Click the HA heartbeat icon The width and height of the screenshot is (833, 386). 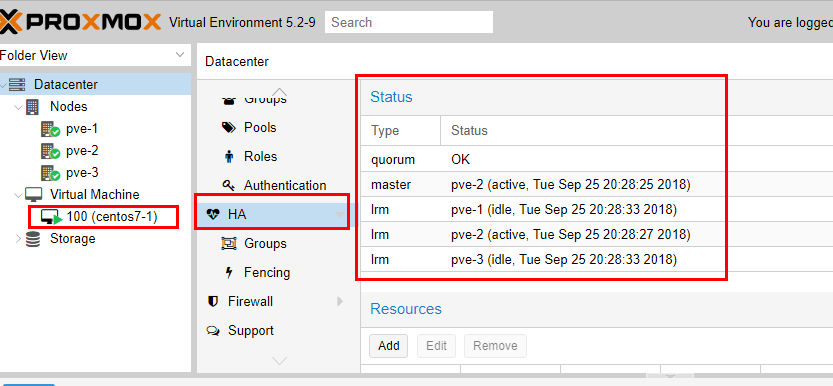click(213, 215)
